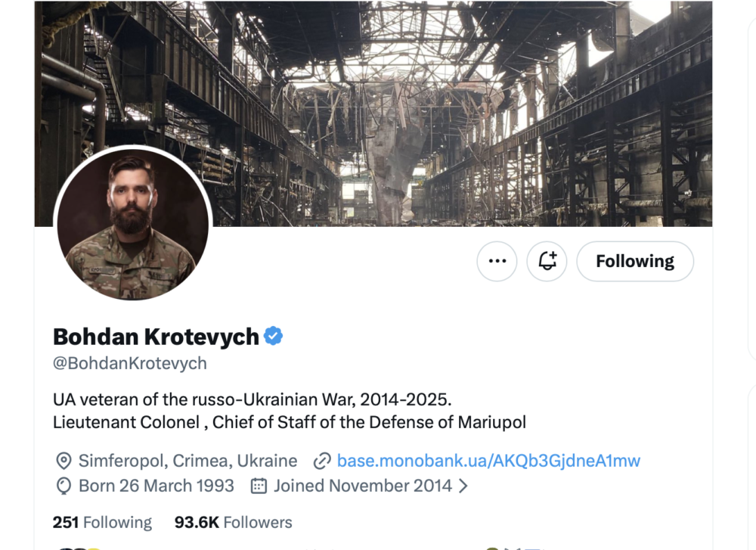Click the bio line mentioning Defense of Mariupol

click(x=289, y=422)
